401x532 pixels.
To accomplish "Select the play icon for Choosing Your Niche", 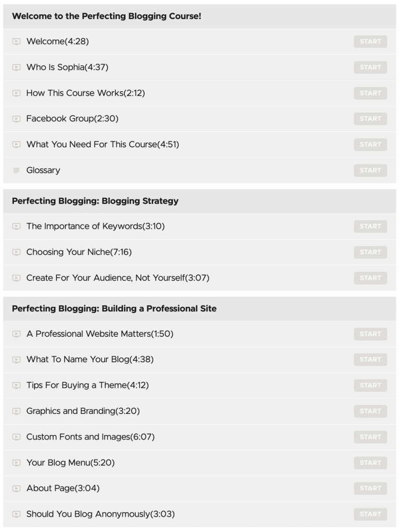I will pos(16,252).
